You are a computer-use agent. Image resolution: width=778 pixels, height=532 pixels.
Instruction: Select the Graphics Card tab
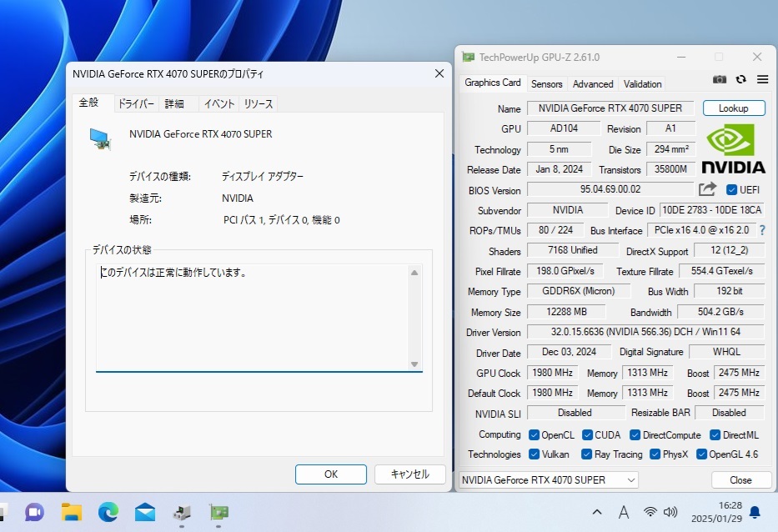tap(492, 83)
